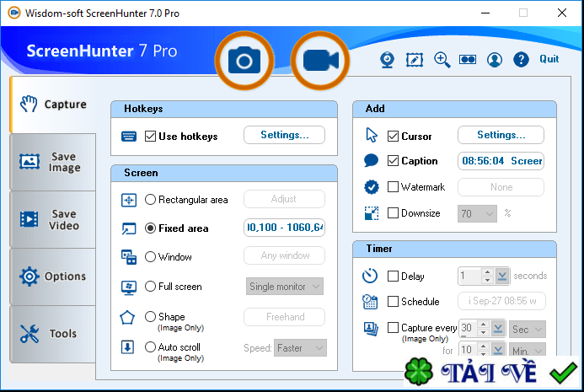The image size is (584, 392).
Task: Click the Any window button
Action: coord(285,255)
